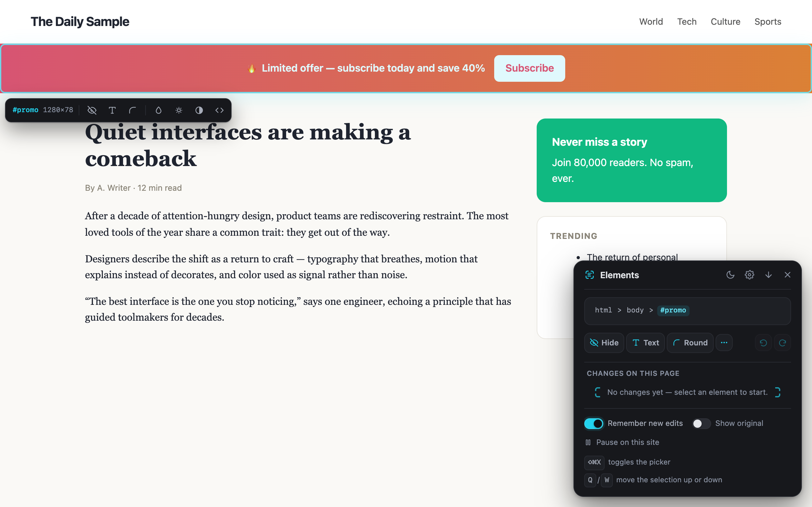
Task: Click the hide-element eye icon in floating toolbar
Action: 92,110
